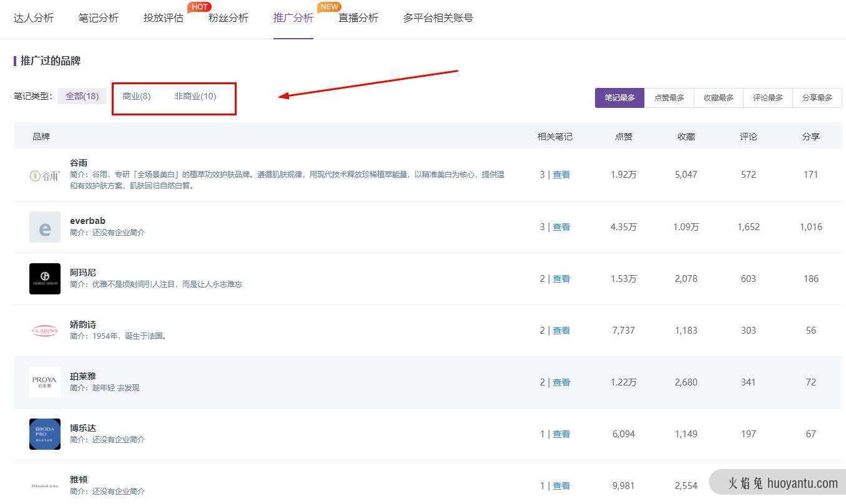Go to the 粉丝分析 tab
The width and height of the screenshot is (846, 504).
pos(229,17)
